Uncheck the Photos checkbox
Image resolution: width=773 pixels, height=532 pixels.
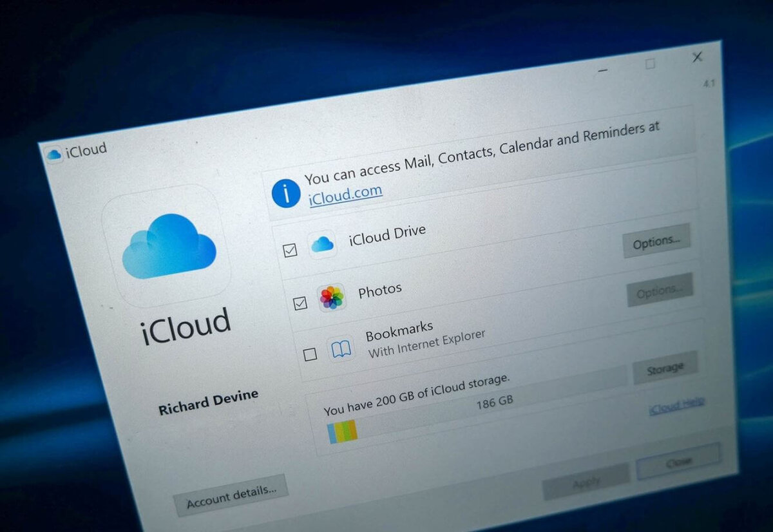coord(300,302)
